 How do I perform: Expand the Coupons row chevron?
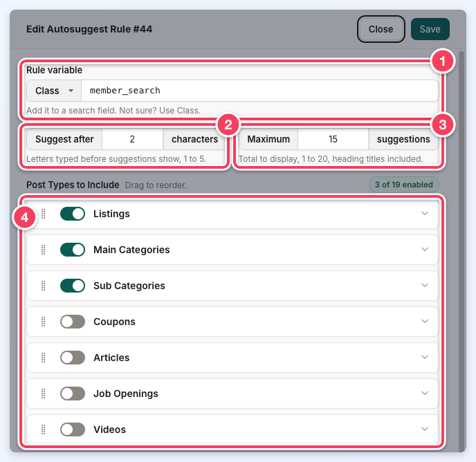click(x=425, y=322)
